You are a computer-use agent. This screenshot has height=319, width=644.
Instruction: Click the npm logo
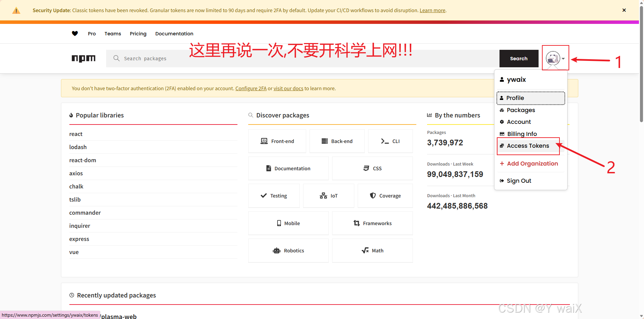[84, 59]
